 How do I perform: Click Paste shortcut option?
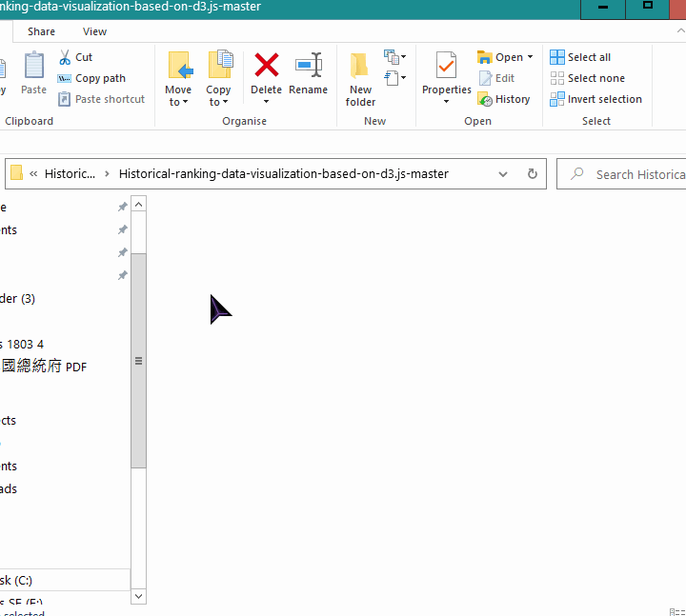101,99
